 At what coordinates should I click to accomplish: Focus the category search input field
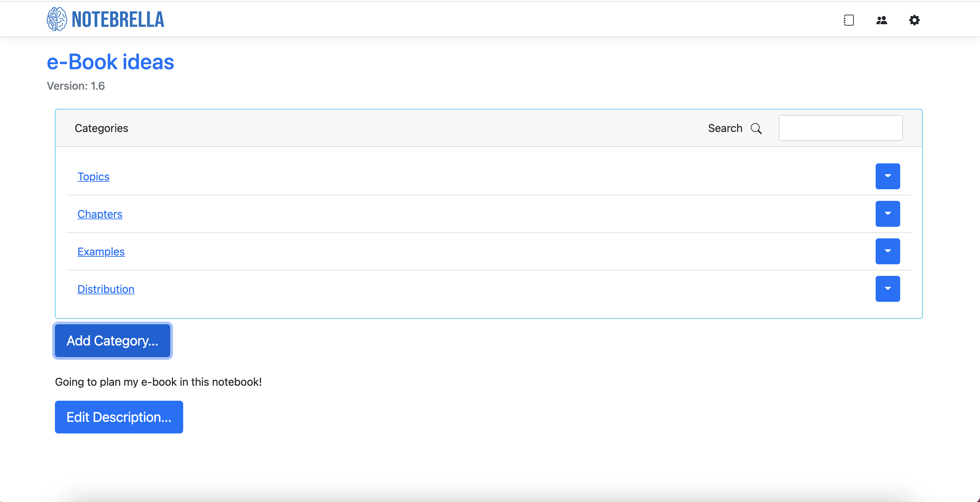coord(840,128)
